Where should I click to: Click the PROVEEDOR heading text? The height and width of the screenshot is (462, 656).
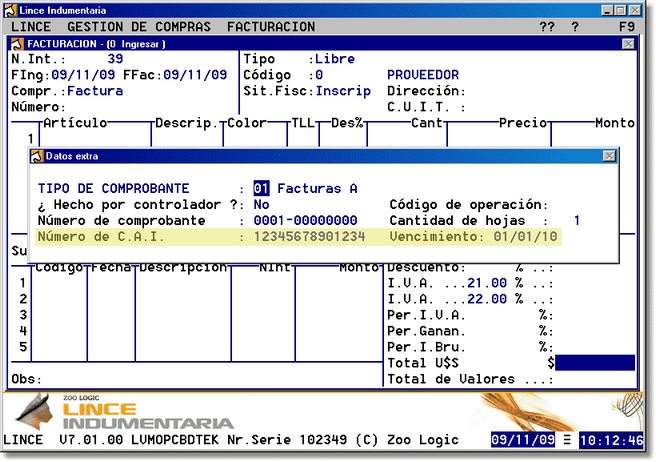423,74
